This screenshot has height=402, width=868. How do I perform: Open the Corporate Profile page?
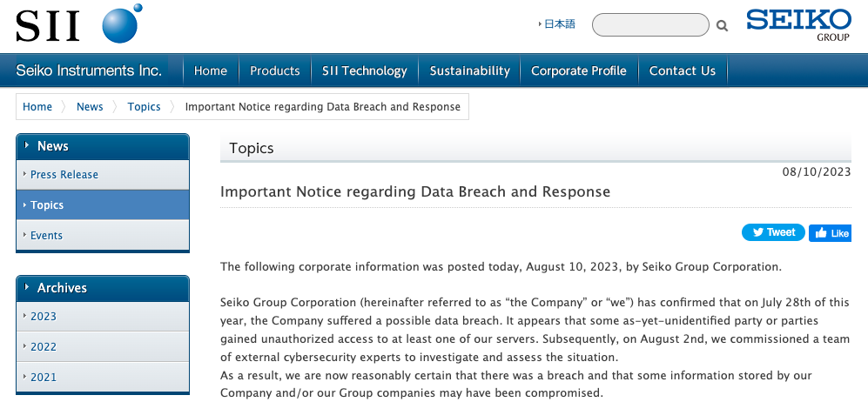point(578,70)
